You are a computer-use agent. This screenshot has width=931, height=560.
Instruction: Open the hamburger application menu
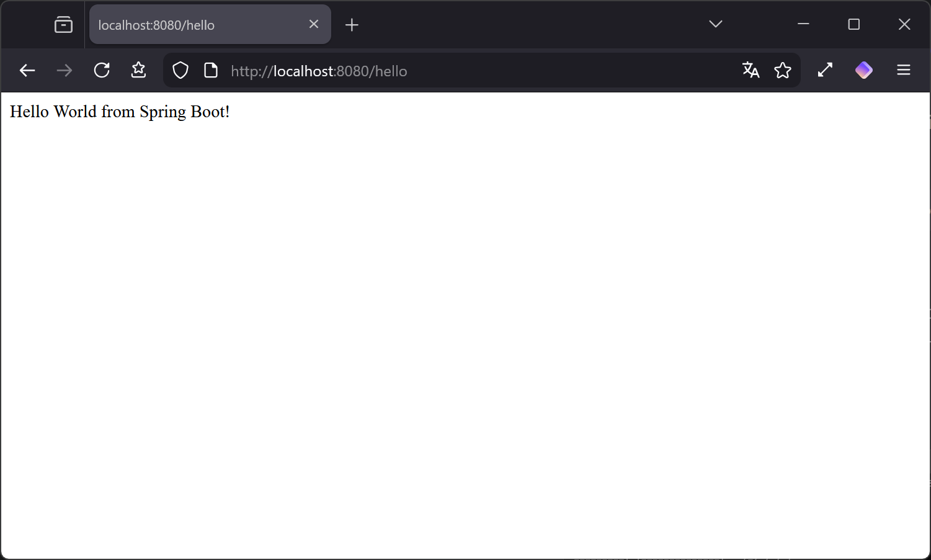(x=904, y=71)
